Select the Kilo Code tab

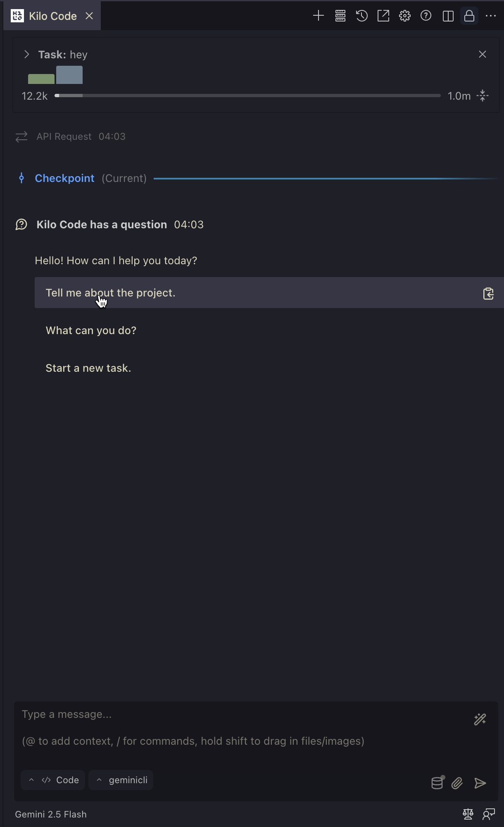click(x=52, y=16)
